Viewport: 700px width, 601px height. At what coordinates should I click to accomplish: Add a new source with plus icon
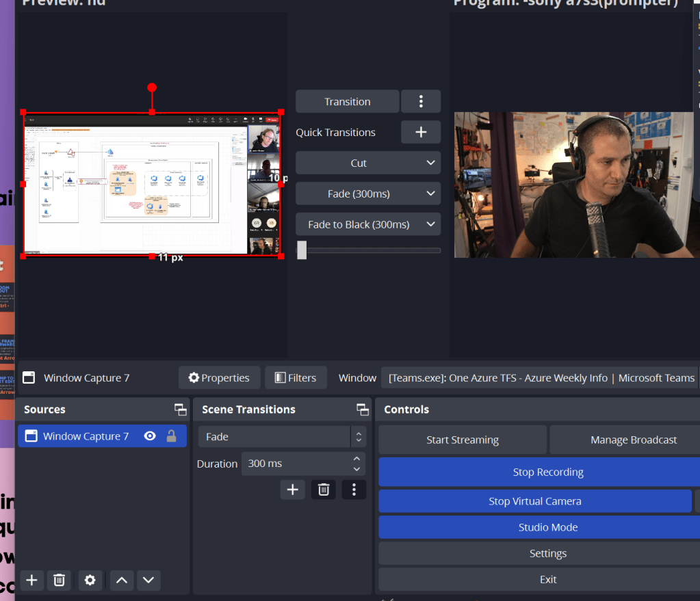click(x=31, y=580)
